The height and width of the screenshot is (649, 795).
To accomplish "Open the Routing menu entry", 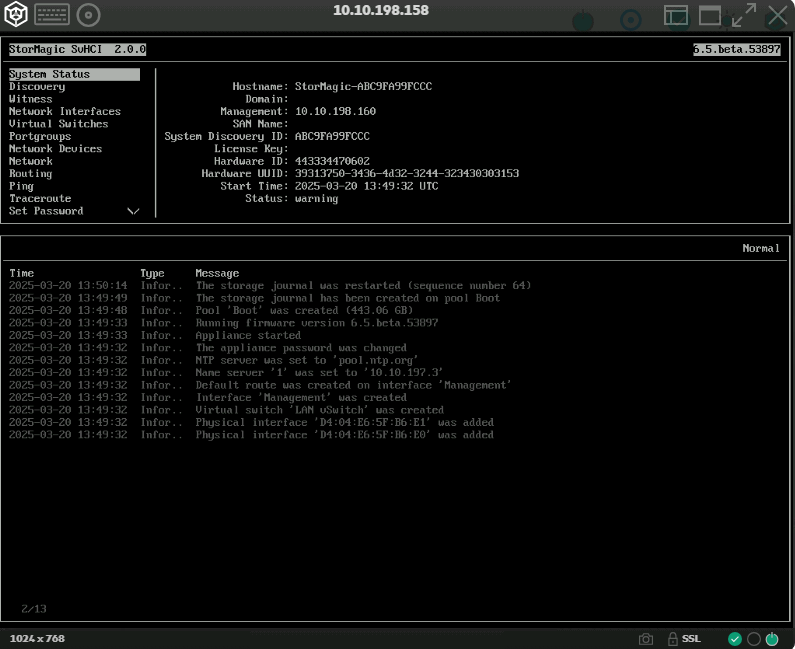I will coord(30,173).
